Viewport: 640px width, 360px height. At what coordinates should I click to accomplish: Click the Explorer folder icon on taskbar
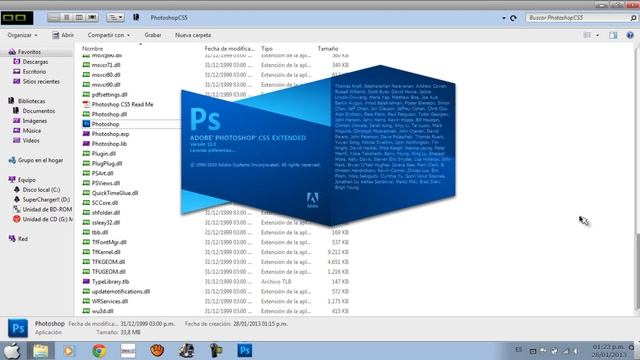pos(40,351)
